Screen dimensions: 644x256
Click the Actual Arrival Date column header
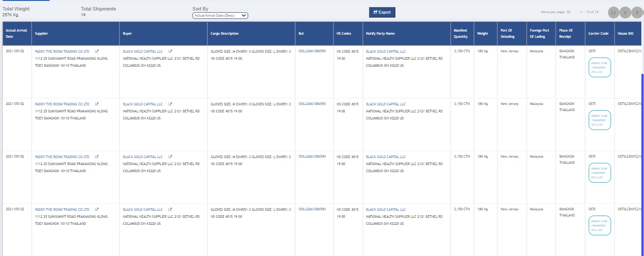16,33
